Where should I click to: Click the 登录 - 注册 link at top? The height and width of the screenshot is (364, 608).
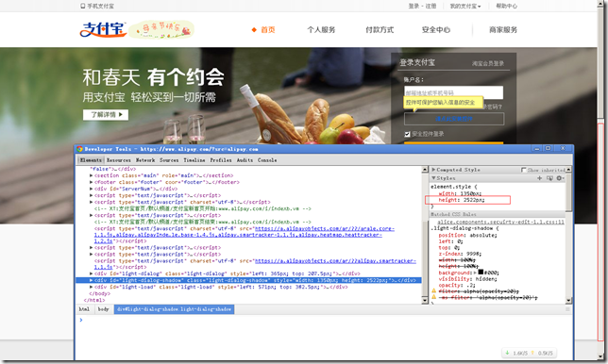(422, 6)
